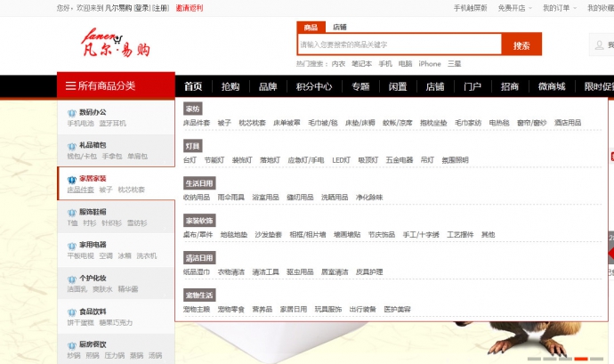Select the highlighted orange carousel indicator
This screenshot has height=364, width=614.
581,359
